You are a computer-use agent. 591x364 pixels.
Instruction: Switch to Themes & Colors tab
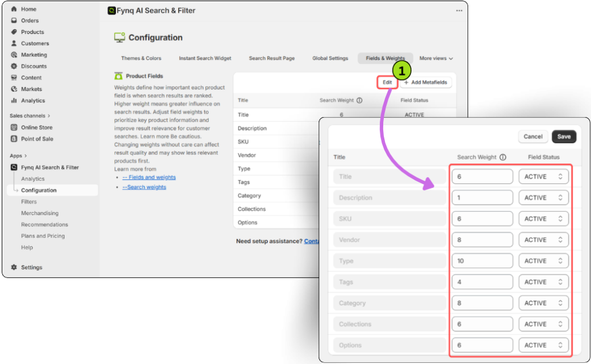[141, 58]
